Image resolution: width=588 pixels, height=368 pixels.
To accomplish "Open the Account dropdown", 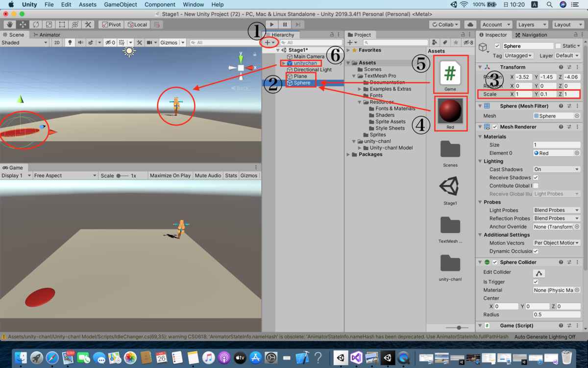I will [496, 25].
